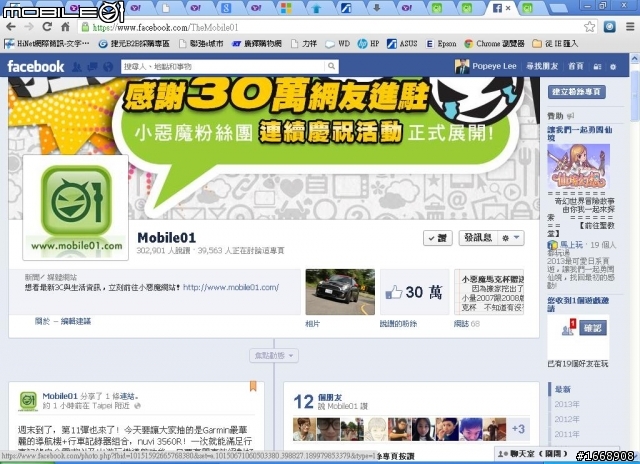
Task: Click the 建立粉絲專頁 button
Action: [576, 92]
